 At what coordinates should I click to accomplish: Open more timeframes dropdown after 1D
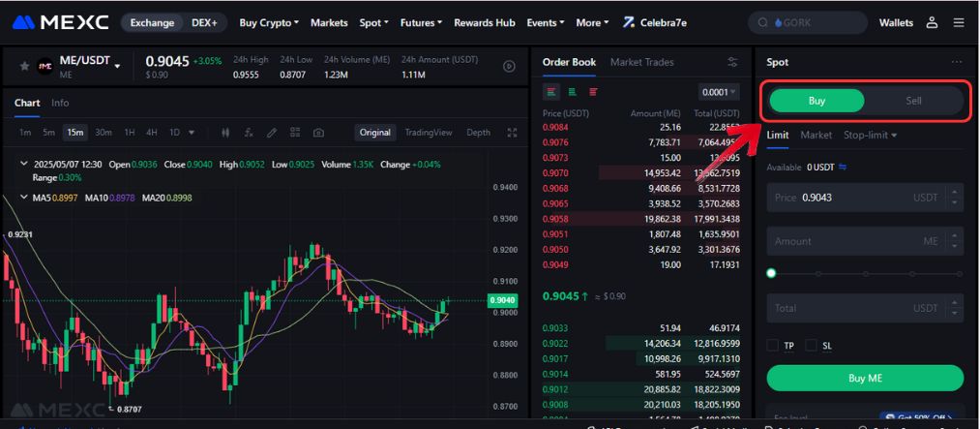point(192,133)
